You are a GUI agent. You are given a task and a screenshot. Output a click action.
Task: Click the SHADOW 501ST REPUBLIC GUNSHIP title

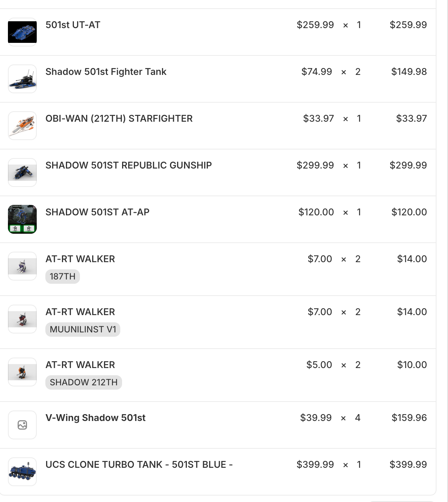point(129,165)
